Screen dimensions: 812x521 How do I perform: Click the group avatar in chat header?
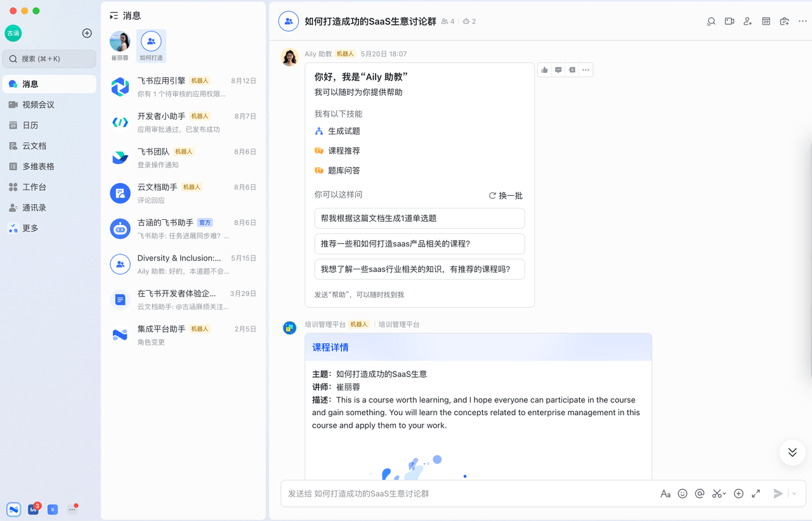click(x=289, y=21)
